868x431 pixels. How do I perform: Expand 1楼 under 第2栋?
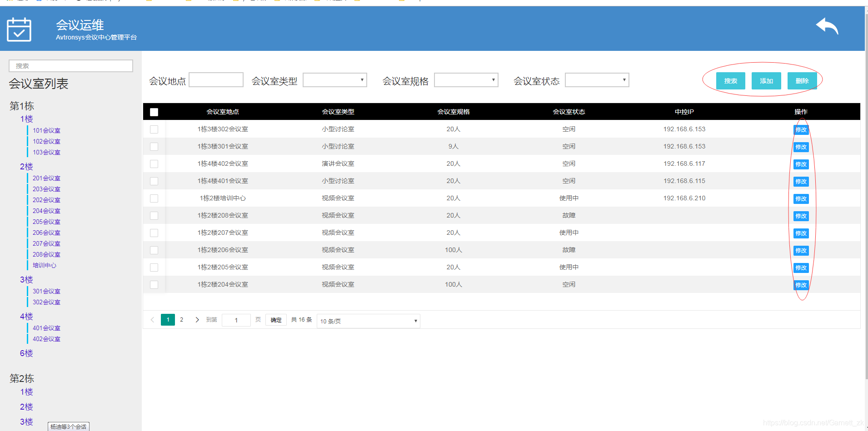pos(26,392)
